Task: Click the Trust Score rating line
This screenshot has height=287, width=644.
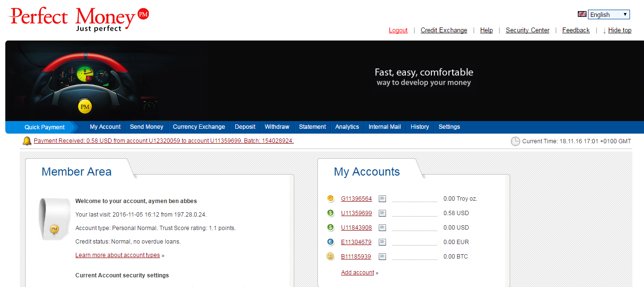Action: 156,228
